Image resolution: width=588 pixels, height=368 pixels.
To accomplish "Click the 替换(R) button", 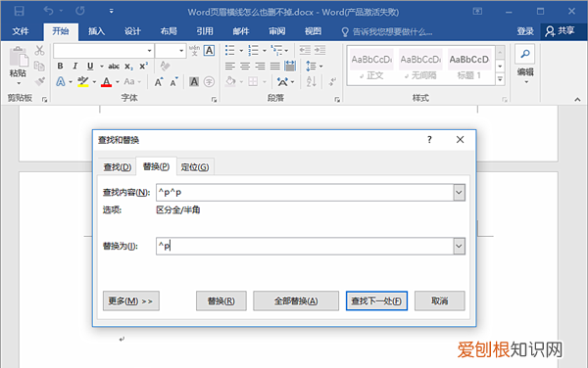I will (x=221, y=301).
